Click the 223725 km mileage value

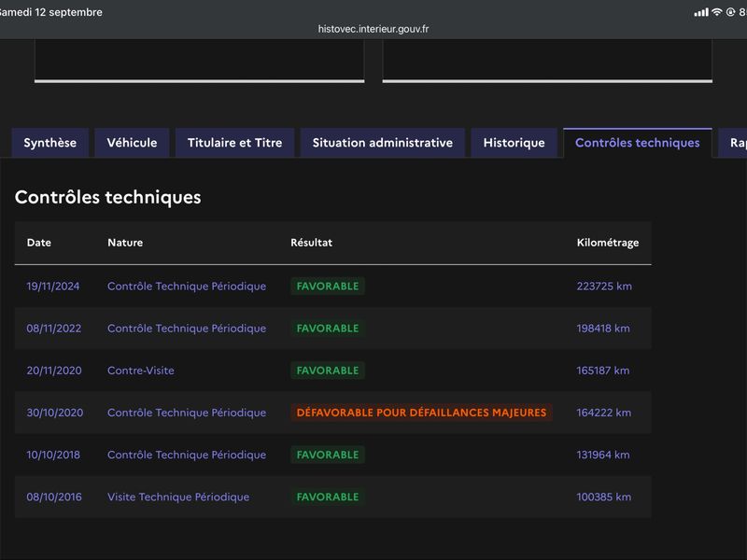[x=604, y=287]
